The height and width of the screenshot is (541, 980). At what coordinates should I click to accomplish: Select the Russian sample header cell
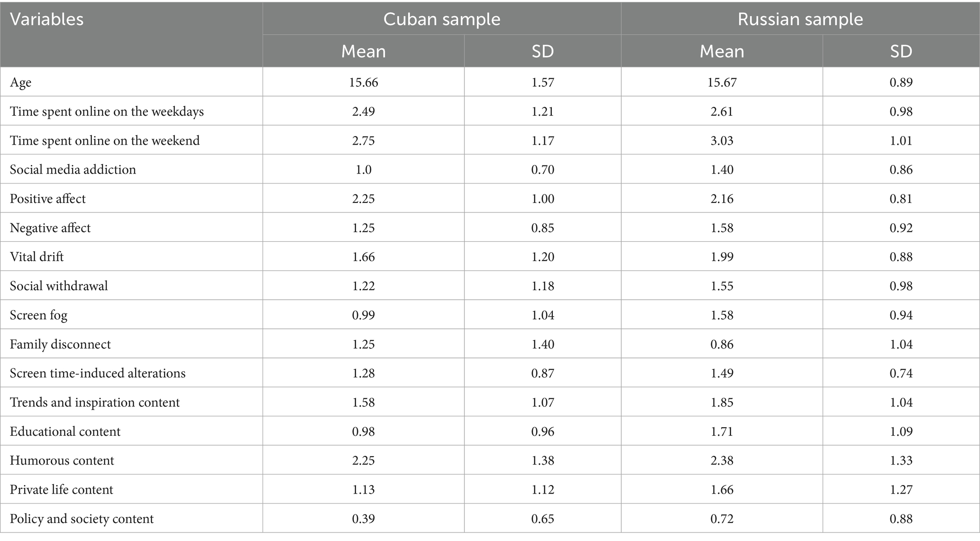click(800, 19)
